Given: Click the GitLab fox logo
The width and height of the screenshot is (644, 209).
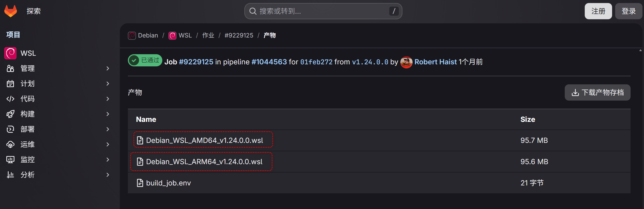Looking at the screenshot, I should (11, 11).
